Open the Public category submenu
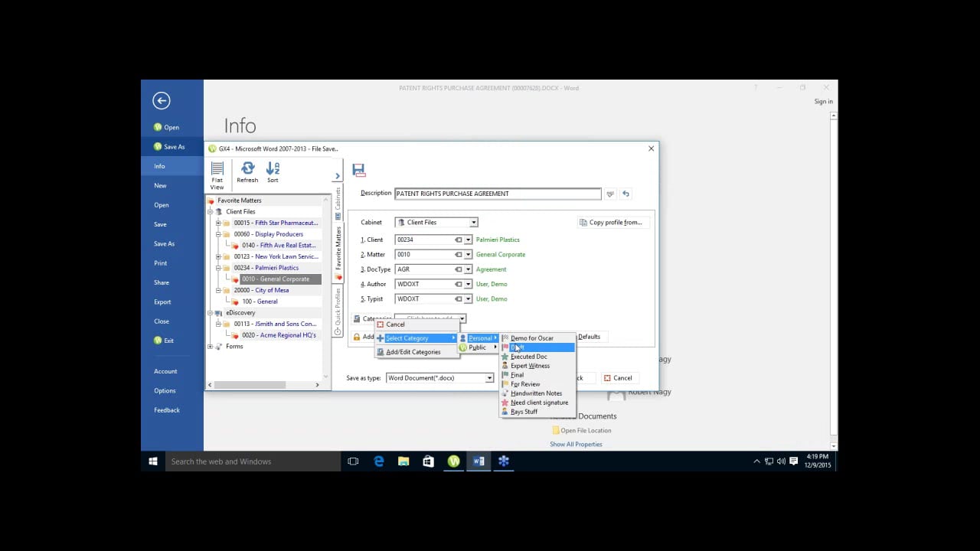The height and width of the screenshot is (551, 980). [x=477, y=347]
